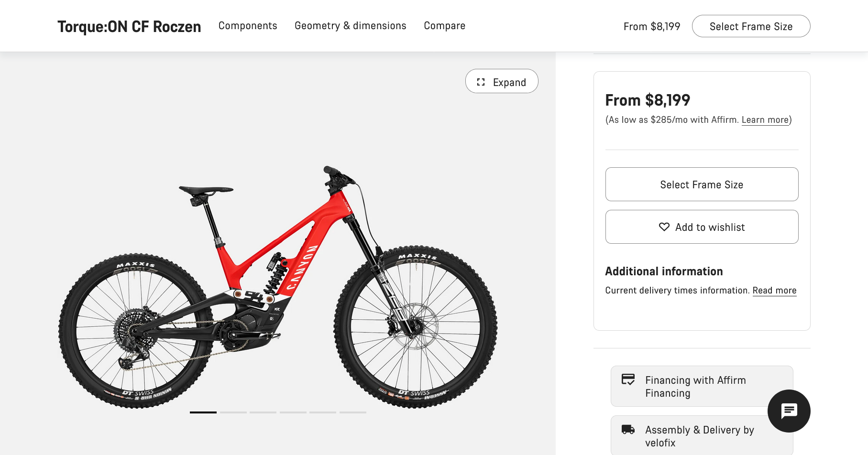Open delivery times Read more link
This screenshot has width=868, height=455.
coord(774,291)
